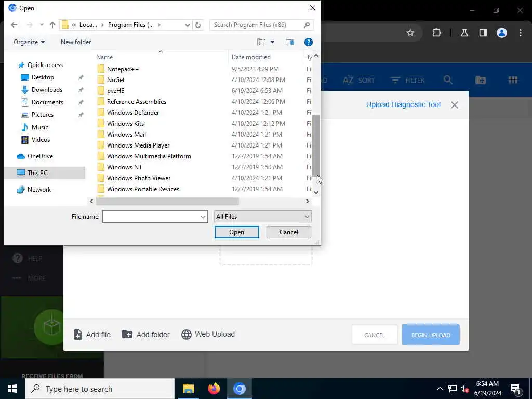Click the Open button
This screenshot has width=532, height=399.
click(237, 232)
